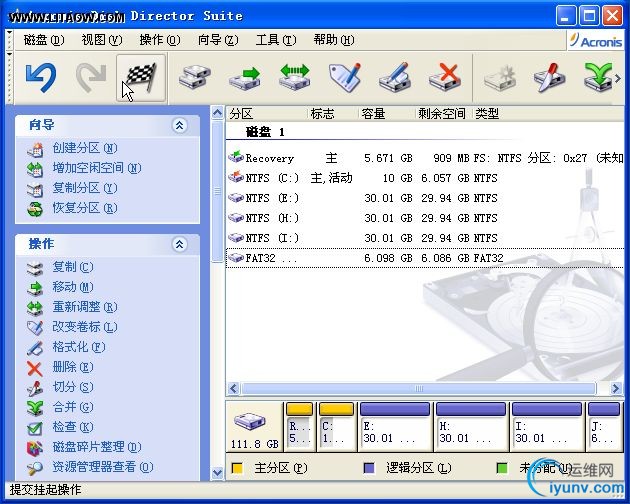This screenshot has height=504, width=630.
Task: Click the 类型 column header
Action: click(548, 114)
